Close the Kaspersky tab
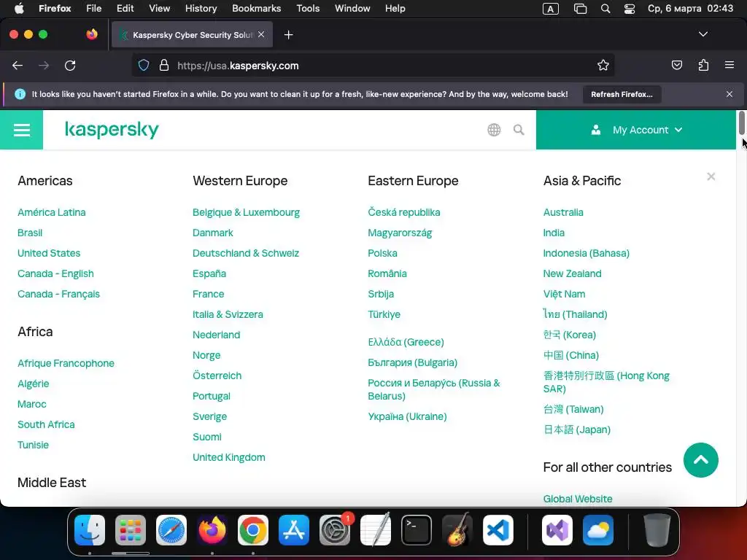Viewport: 747px width, 560px height. coord(261,34)
